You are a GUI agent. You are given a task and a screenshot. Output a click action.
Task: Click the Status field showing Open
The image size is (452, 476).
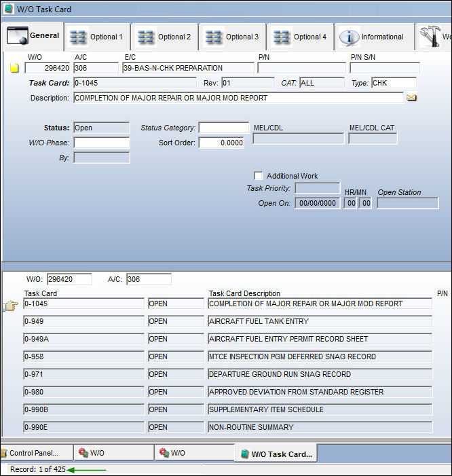(x=102, y=128)
